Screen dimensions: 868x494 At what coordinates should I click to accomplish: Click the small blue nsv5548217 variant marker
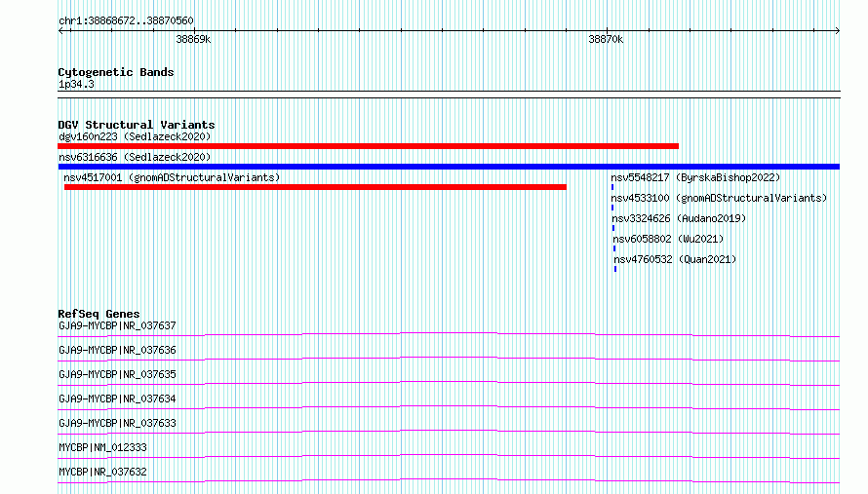point(612,187)
